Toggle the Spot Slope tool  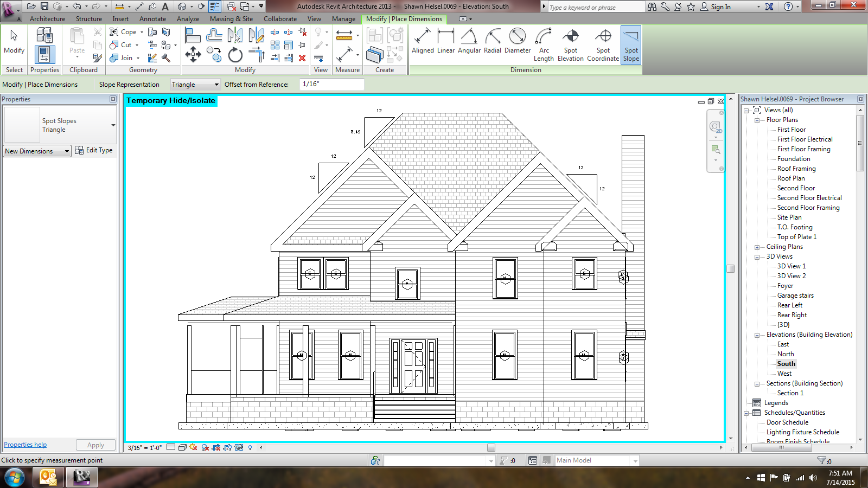(631, 45)
